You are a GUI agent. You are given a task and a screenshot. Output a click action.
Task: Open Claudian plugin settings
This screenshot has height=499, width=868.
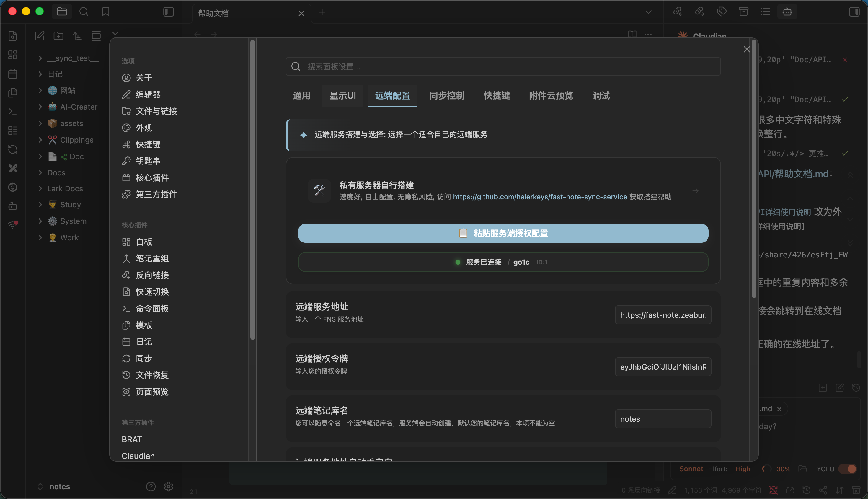(x=138, y=456)
